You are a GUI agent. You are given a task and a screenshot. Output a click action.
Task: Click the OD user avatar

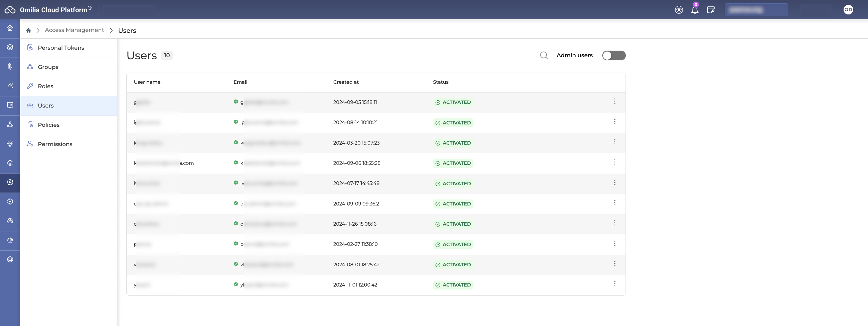click(848, 10)
